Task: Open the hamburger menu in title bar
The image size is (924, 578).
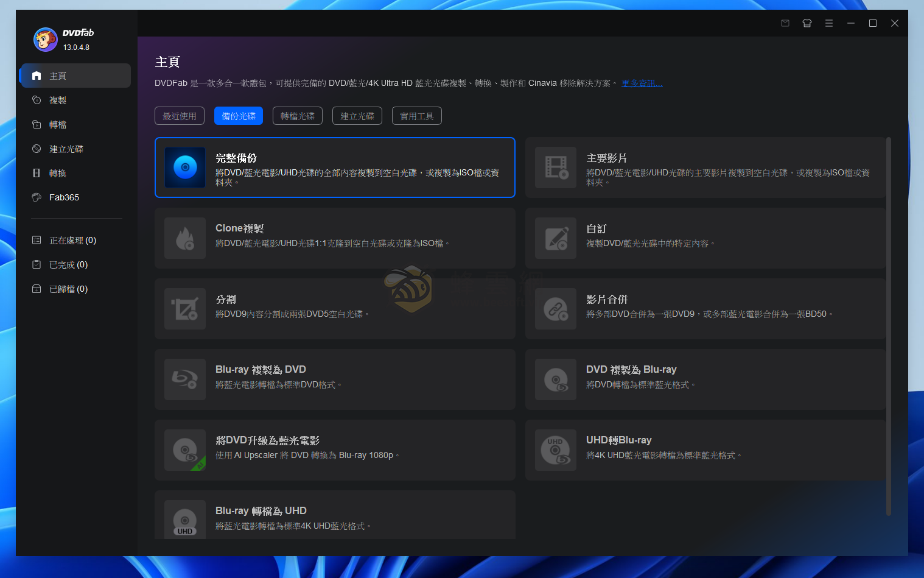Action: [829, 23]
